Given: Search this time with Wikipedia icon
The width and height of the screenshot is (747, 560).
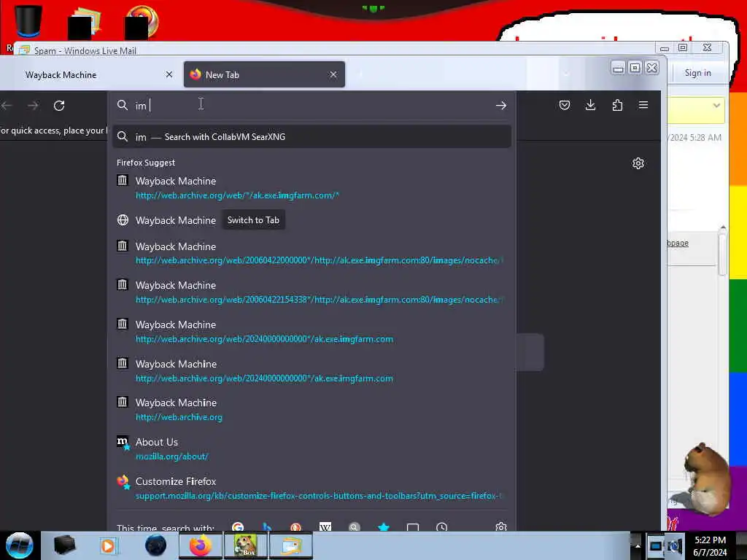Looking at the screenshot, I should pyautogui.click(x=325, y=526).
